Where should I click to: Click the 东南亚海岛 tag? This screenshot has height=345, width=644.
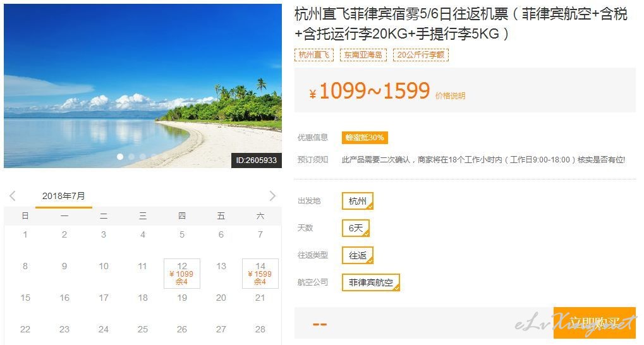363,54
